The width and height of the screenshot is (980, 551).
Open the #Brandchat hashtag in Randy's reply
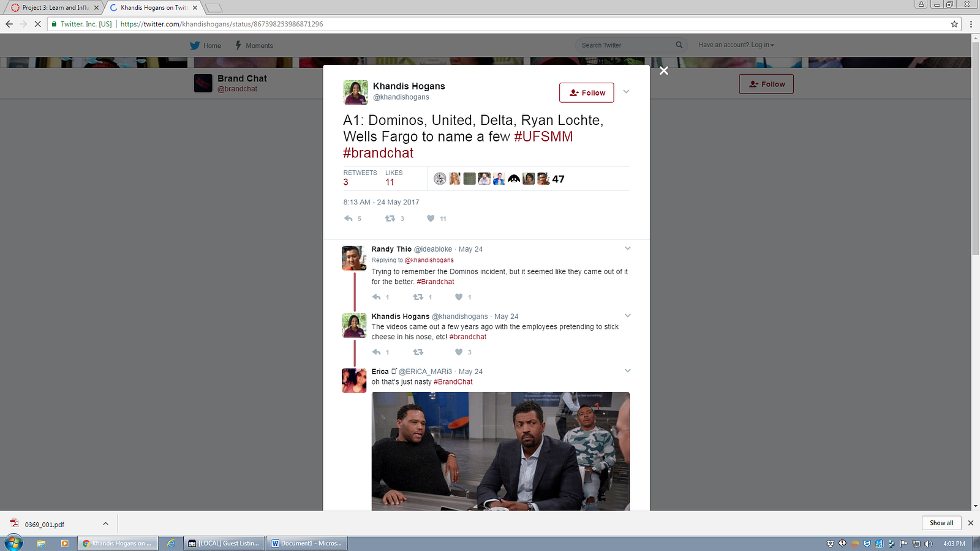pyautogui.click(x=435, y=282)
